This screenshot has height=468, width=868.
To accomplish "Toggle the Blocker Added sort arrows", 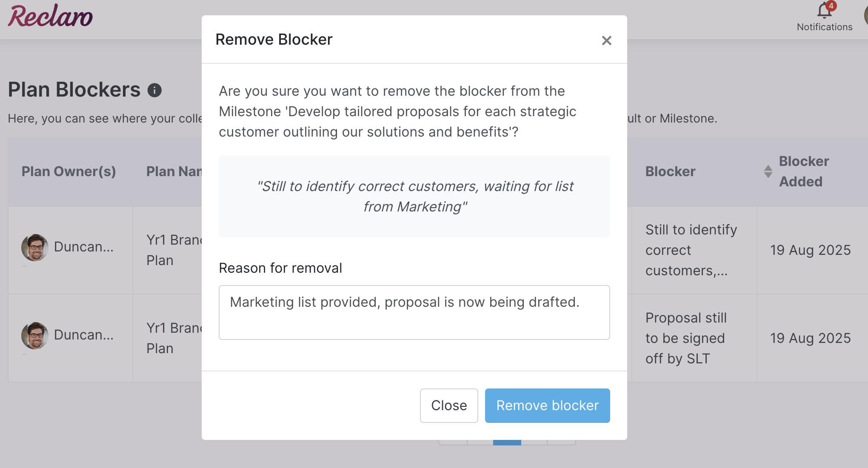I will tap(768, 171).
